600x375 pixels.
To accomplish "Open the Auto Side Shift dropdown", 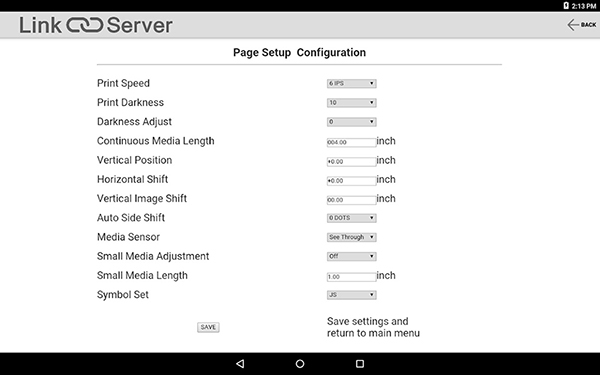I will pyautogui.click(x=351, y=218).
